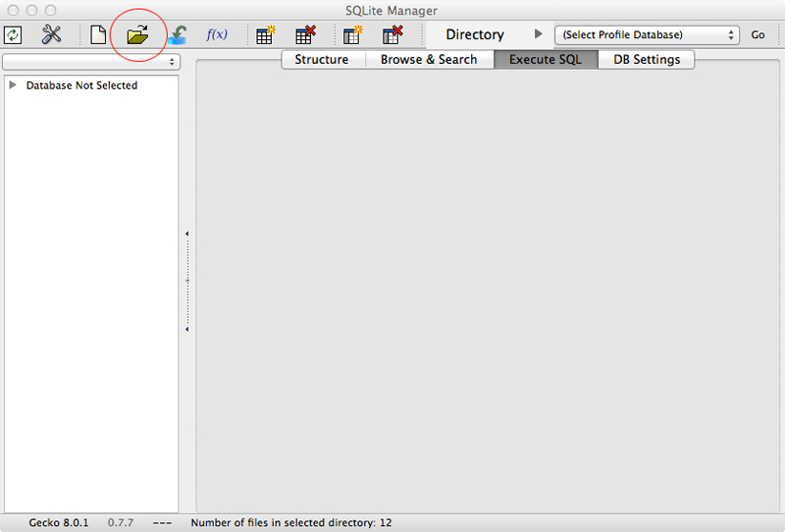This screenshot has height=532, width=785.
Task: Expand the Directory arrow
Action: pos(538,34)
